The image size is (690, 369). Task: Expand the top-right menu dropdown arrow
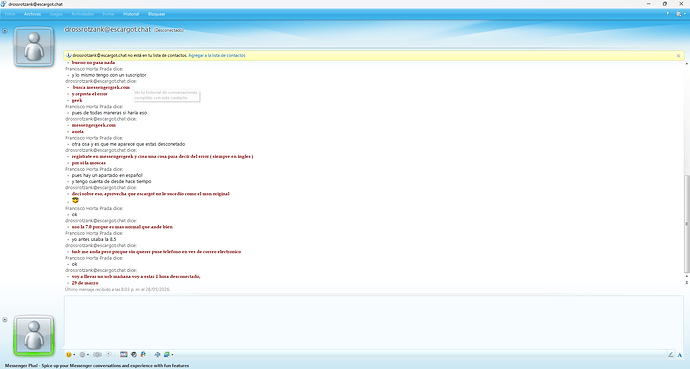(685, 14)
